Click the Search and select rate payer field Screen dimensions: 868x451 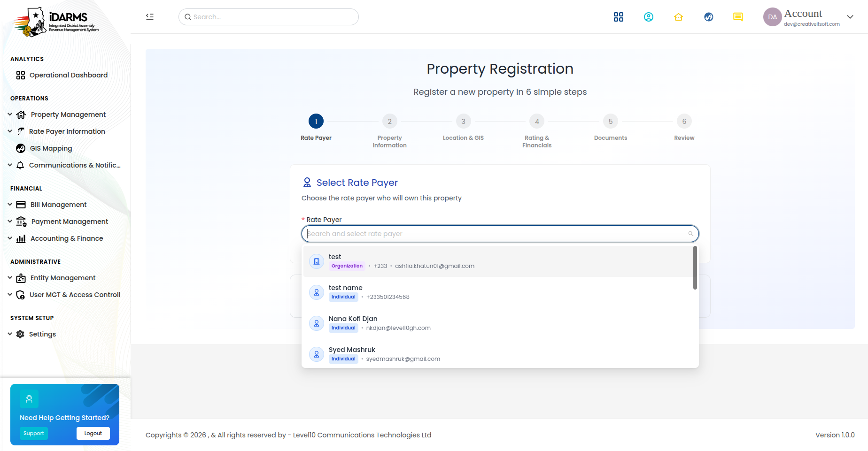(x=500, y=234)
